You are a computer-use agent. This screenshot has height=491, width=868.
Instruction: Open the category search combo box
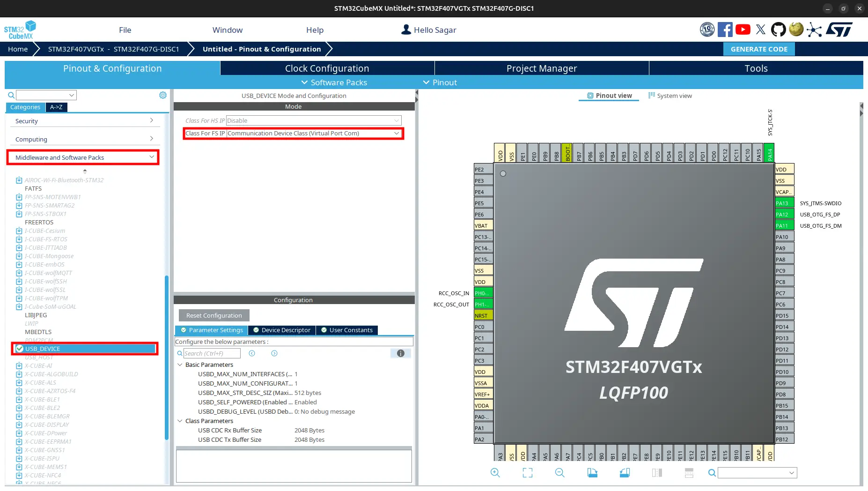[46, 95]
